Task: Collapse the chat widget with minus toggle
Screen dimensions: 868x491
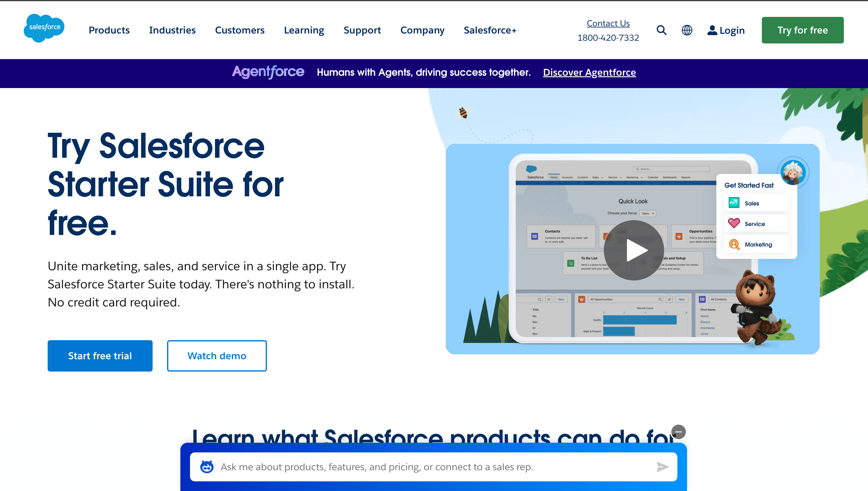Action: tap(678, 432)
